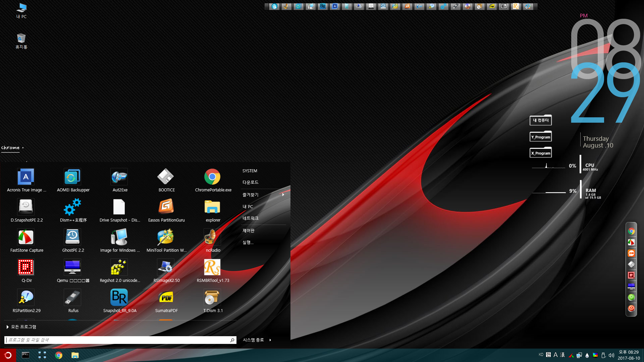Open Dism++ gear icon in start menu
This screenshot has height=362, width=644.
[73, 210]
